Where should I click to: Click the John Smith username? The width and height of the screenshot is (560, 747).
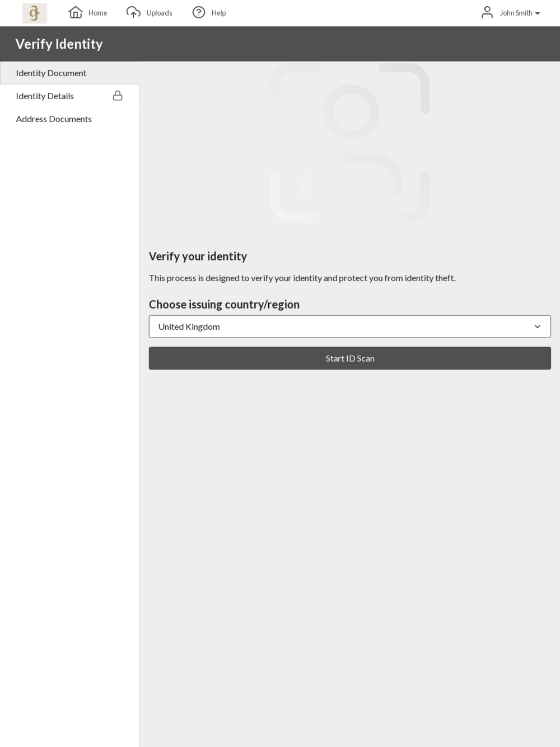point(516,13)
